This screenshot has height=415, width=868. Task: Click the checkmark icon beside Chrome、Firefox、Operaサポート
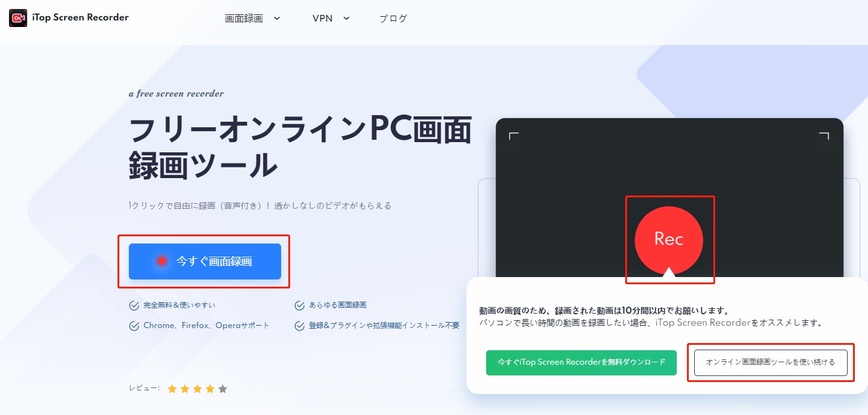pos(134,326)
